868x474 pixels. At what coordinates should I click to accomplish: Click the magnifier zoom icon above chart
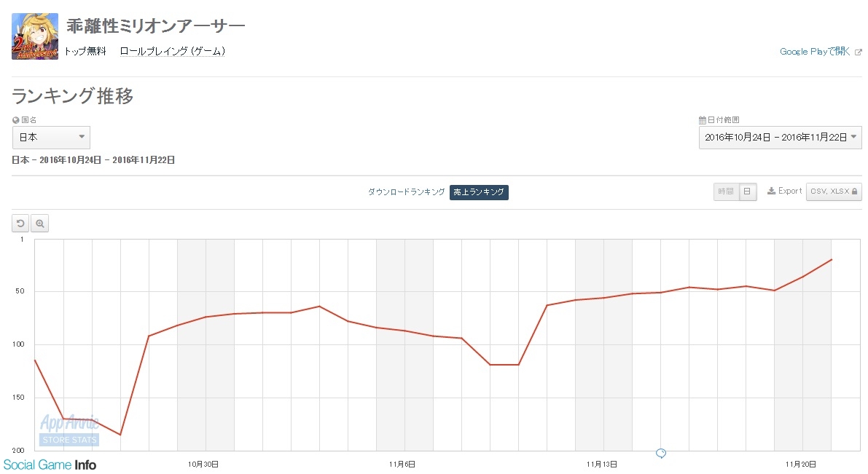[x=40, y=224]
